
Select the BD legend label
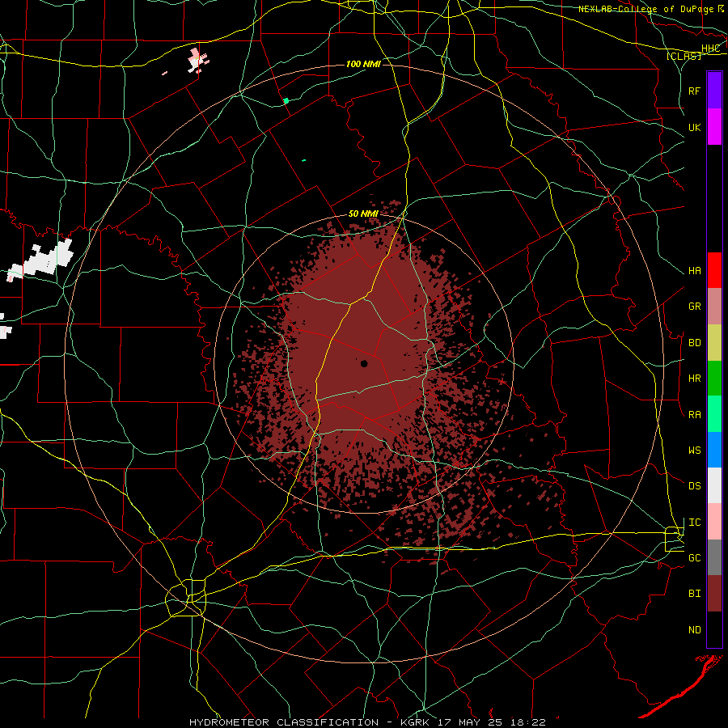[694, 343]
